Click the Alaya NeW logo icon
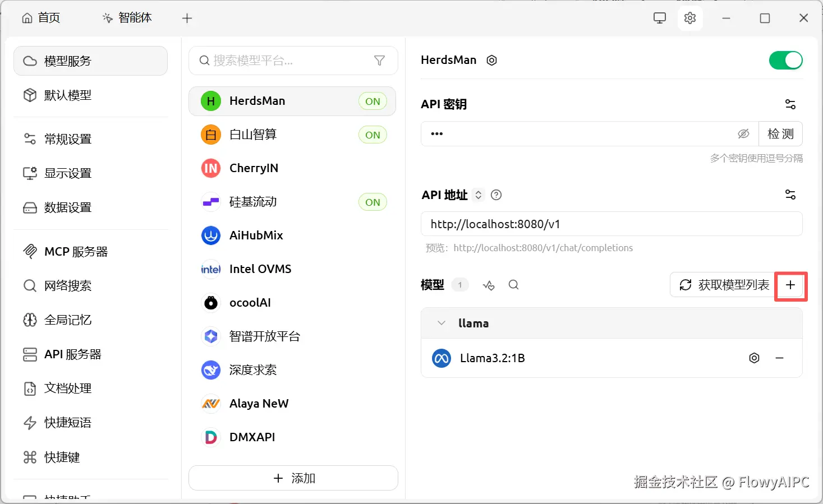Screen dimensions: 823x504 (x=211, y=404)
